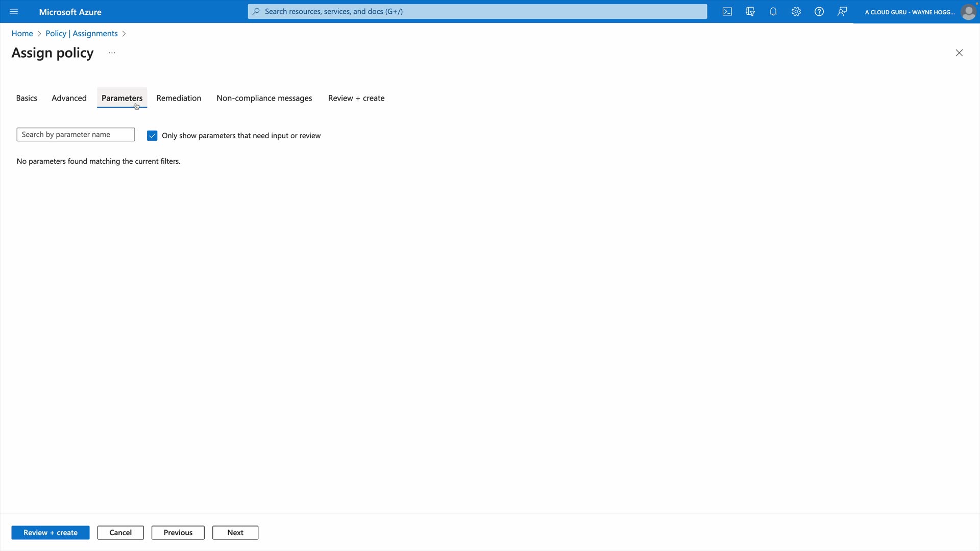Open the Remediation tab
Image resolution: width=980 pixels, height=551 pixels.
179,98
